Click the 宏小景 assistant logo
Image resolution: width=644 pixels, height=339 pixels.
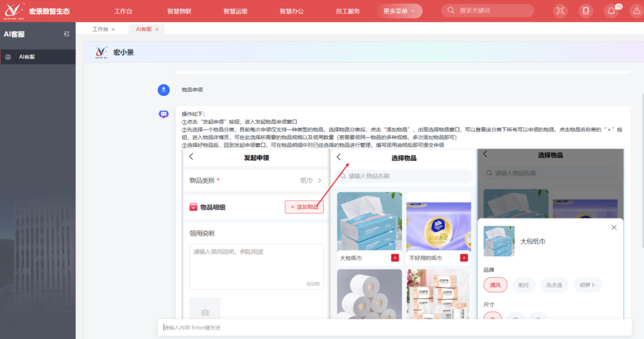[x=101, y=52]
